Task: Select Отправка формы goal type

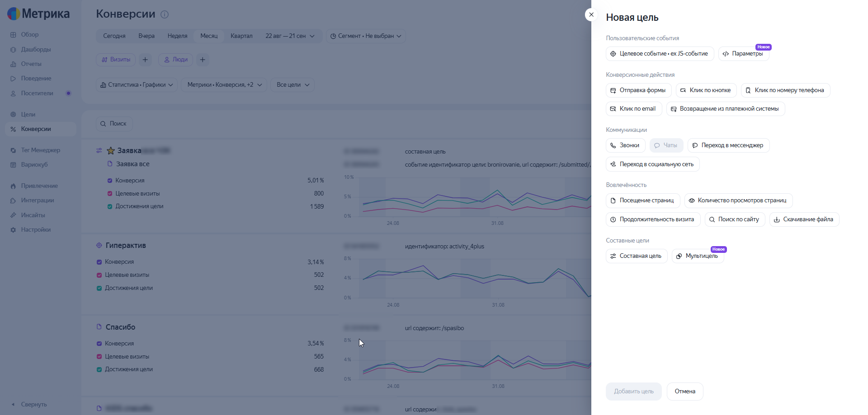Action: coord(638,90)
